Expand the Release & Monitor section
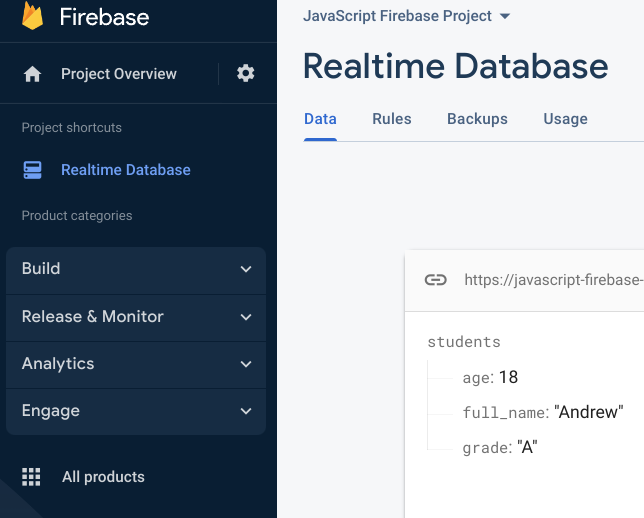The width and height of the screenshot is (644, 518). (136, 316)
